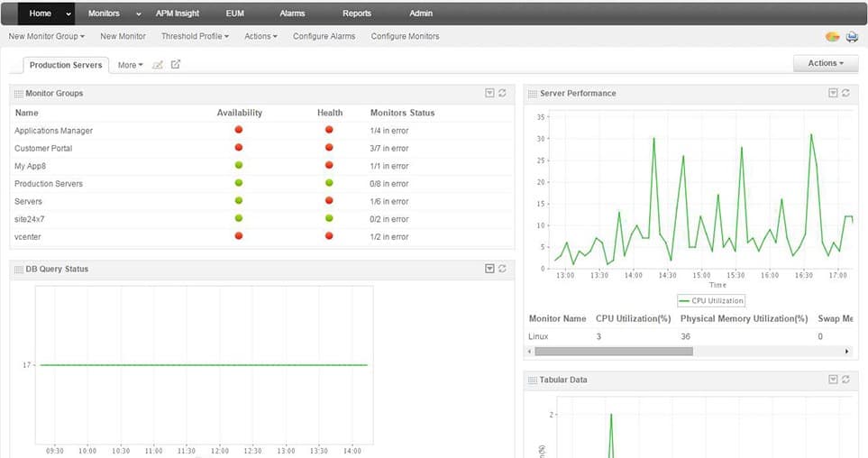Open site24x7 monitor group
The height and width of the screenshot is (458, 868).
point(30,219)
